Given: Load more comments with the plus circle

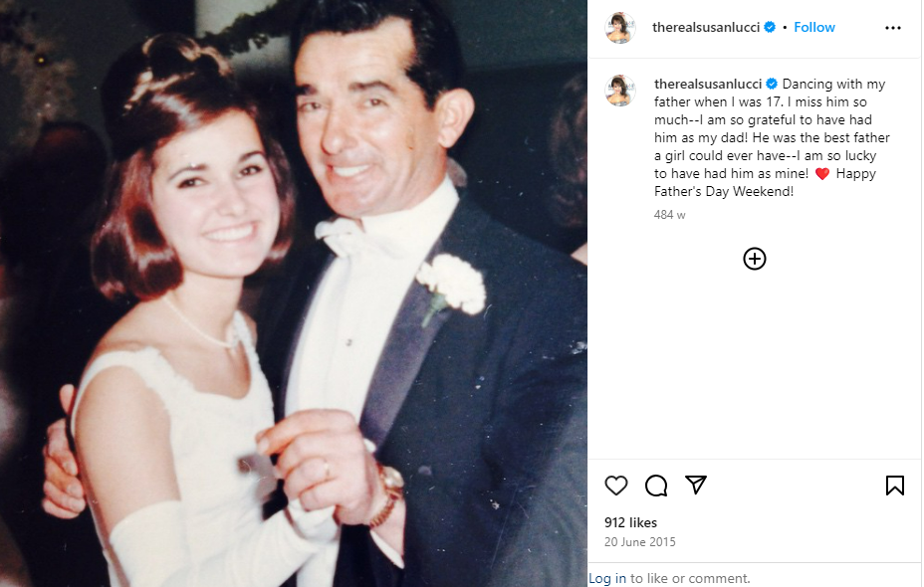Looking at the screenshot, I should [755, 259].
